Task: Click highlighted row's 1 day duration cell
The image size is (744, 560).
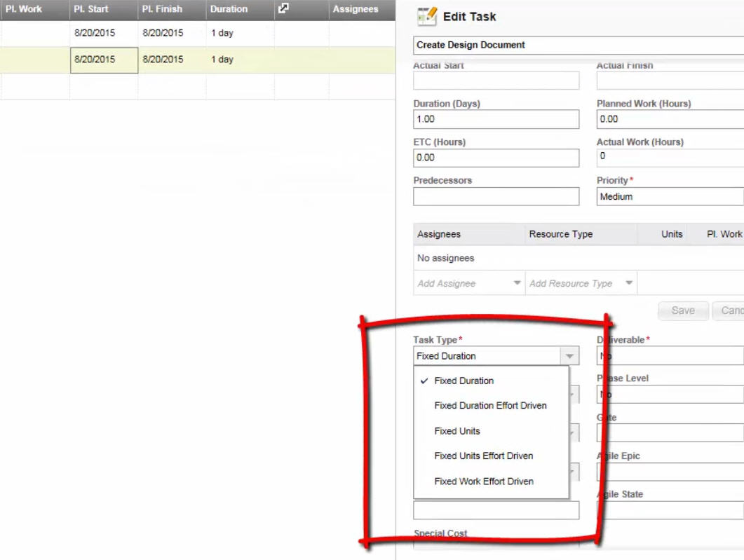Action: click(x=240, y=60)
